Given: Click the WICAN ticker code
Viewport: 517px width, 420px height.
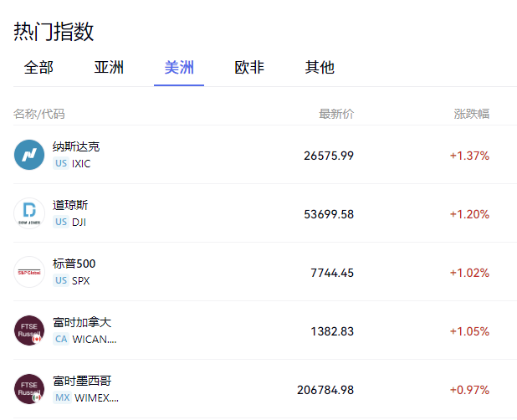Looking at the screenshot, I should (x=95, y=339).
